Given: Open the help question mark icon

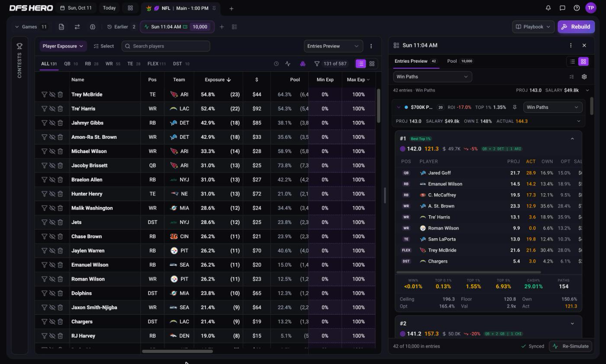Looking at the screenshot, I should [577, 8].
